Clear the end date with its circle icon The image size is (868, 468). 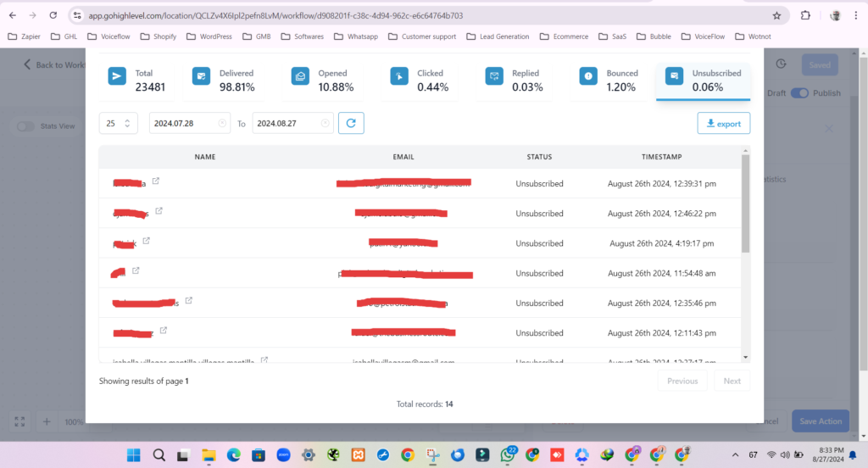pyautogui.click(x=325, y=123)
